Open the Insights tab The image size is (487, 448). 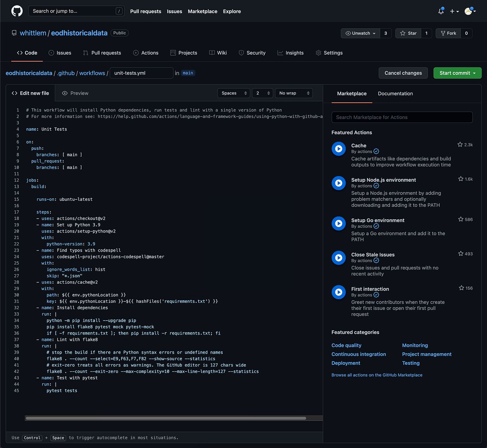click(x=290, y=53)
